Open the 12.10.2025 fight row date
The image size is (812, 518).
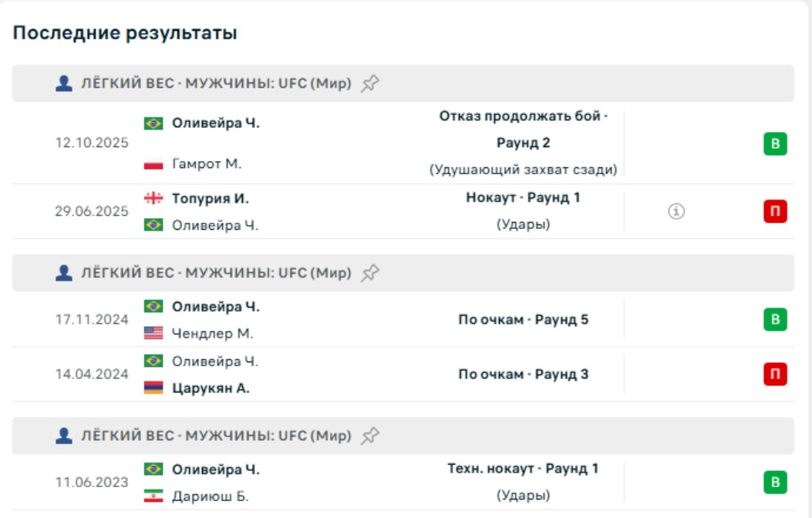coord(92,143)
